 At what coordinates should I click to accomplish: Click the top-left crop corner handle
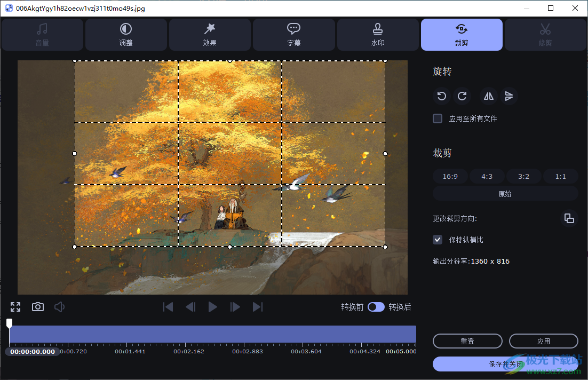[75, 61]
